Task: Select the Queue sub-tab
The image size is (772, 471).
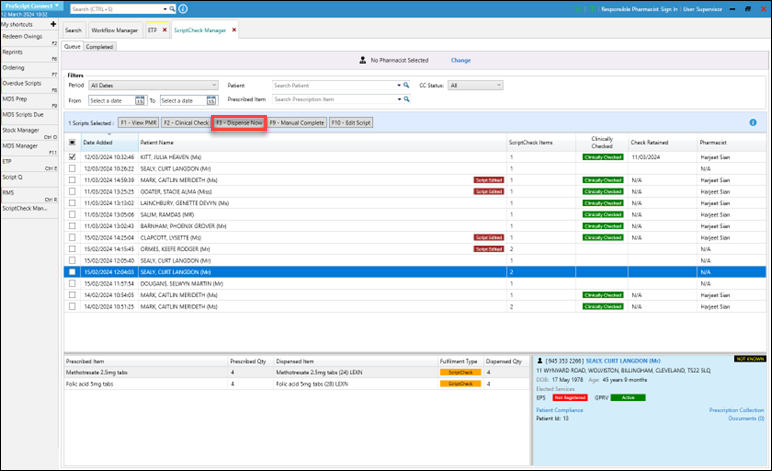Action: click(x=72, y=47)
